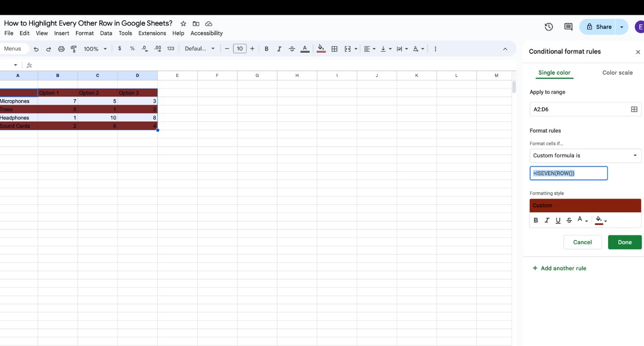Edit the ISEVEN formula field
644x346 pixels.
tap(568, 173)
